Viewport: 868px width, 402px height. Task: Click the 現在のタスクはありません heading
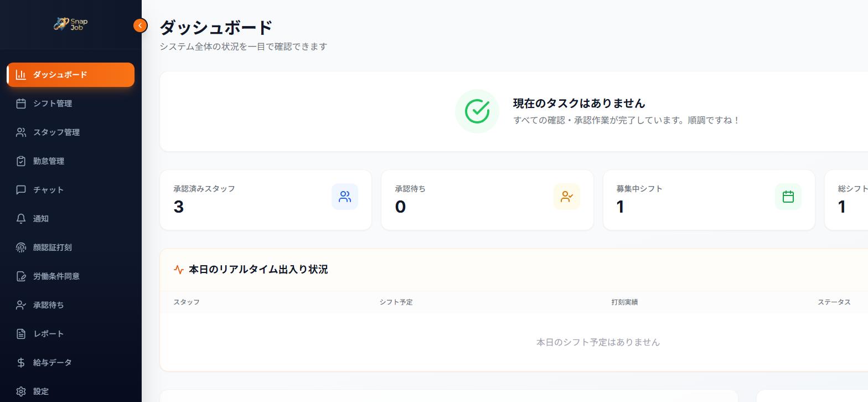tap(579, 104)
